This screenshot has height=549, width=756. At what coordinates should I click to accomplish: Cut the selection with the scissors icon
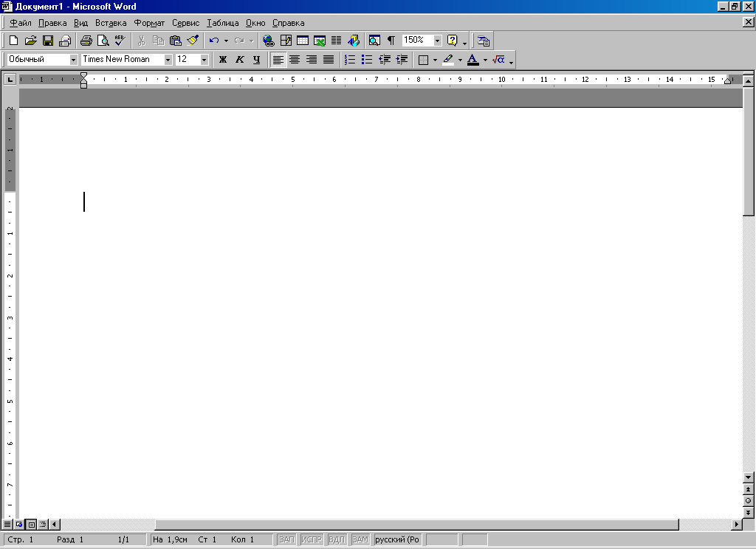point(141,41)
